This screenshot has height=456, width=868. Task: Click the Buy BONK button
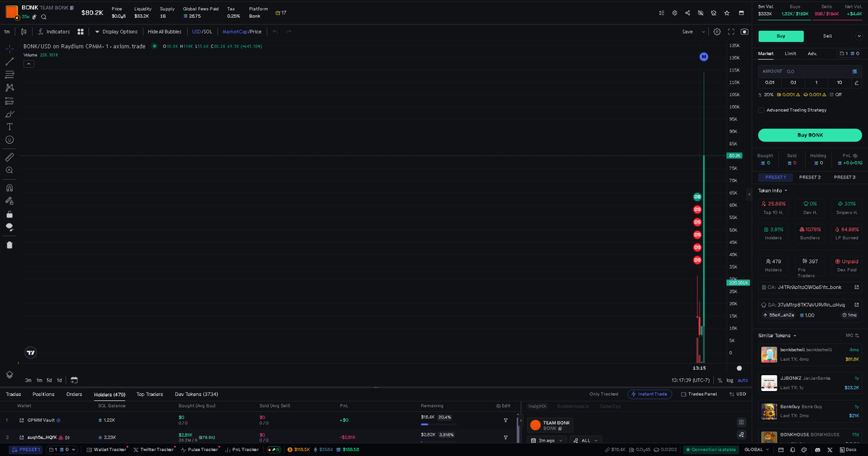click(x=810, y=135)
